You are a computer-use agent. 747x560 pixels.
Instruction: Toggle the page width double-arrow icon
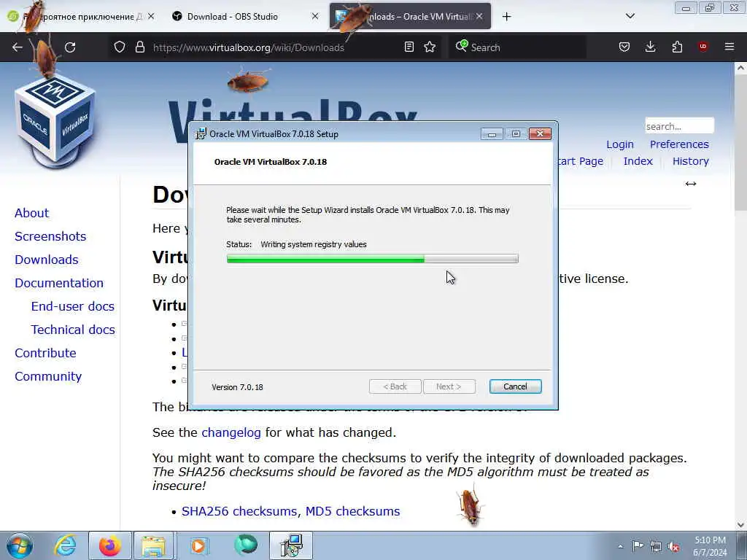click(x=691, y=184)
